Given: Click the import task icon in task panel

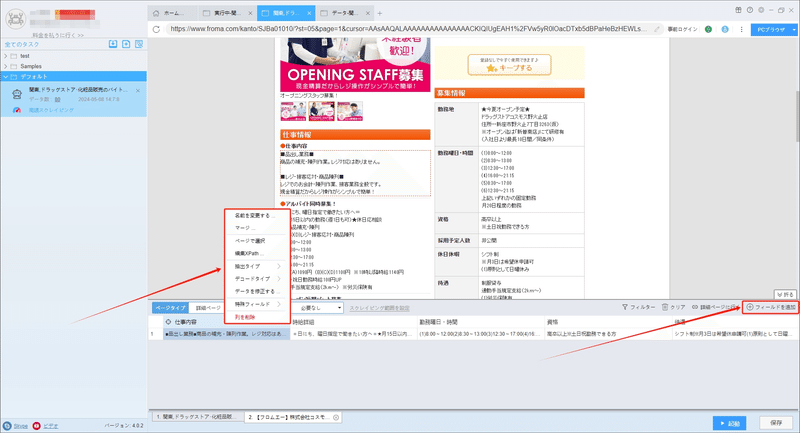Looking at the screenshot, I should [113, 44].
